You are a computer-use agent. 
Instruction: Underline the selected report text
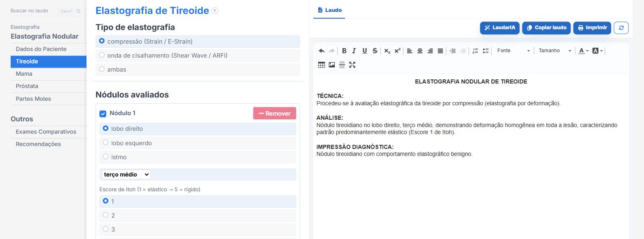(x=364, y=51)
